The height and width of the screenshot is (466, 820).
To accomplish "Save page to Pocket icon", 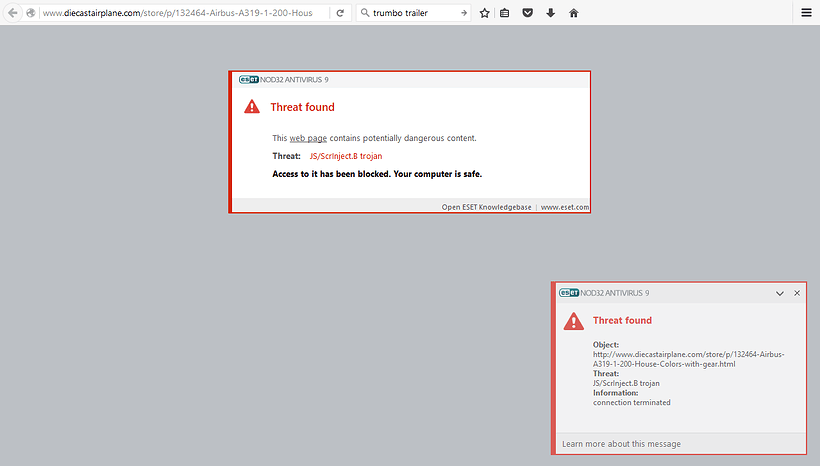I will pyautogui.click(x=528, y=13).
